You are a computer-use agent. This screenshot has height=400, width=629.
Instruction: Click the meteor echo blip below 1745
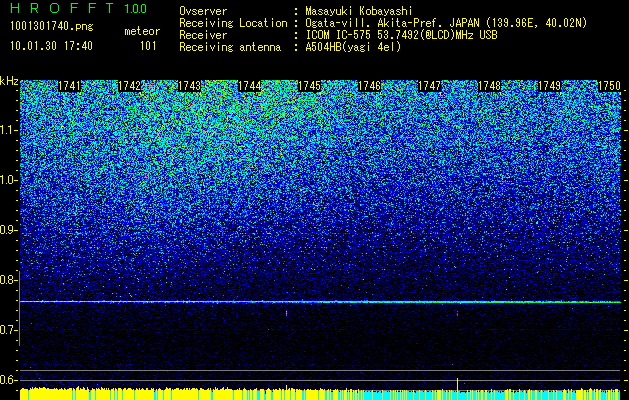[286, 313]
